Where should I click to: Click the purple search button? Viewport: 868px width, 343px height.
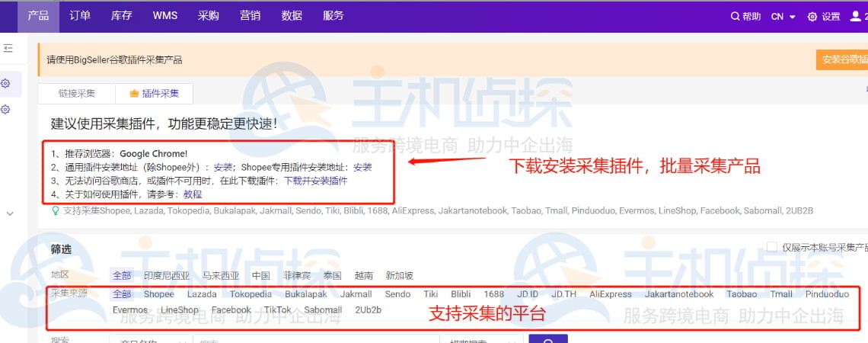coord(548,339)
